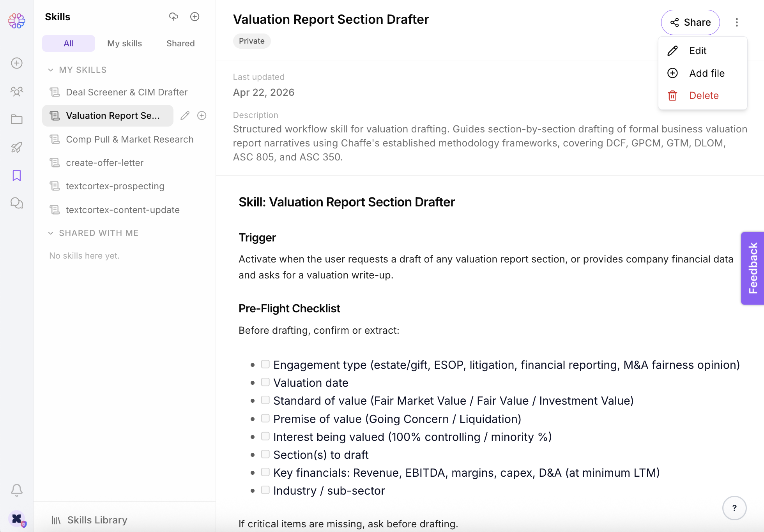Check the Valuation date checkbox
Viewport: 764px width, 532px height.
click(x=265, y=382)
